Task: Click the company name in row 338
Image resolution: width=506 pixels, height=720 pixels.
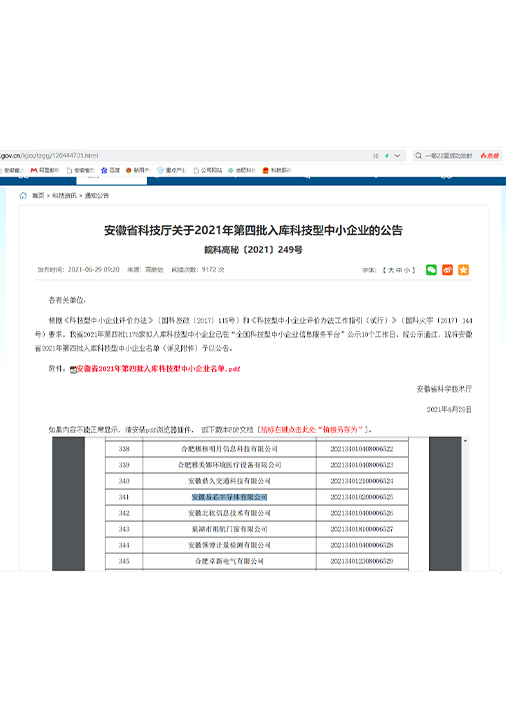Action: point(229,449)
